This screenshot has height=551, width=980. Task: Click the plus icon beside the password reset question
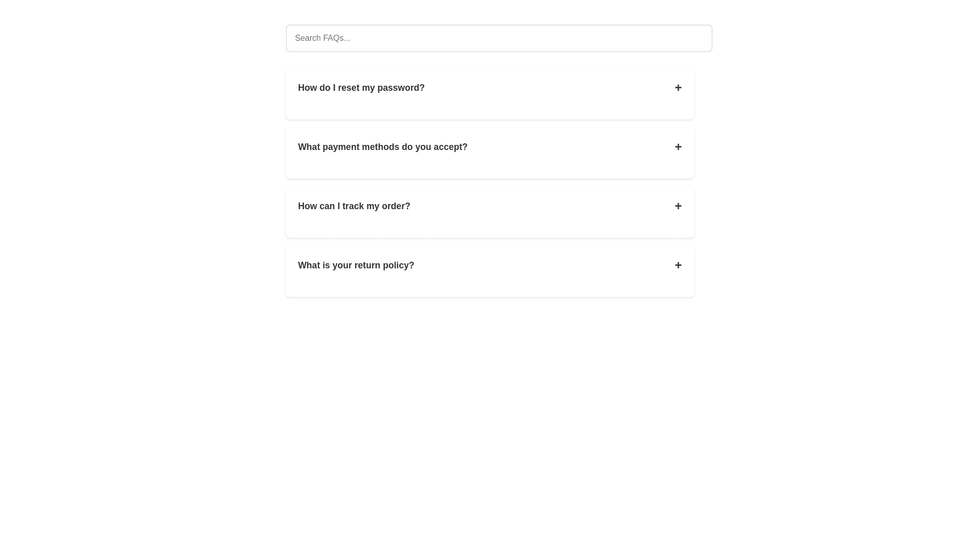pos(678,88)
